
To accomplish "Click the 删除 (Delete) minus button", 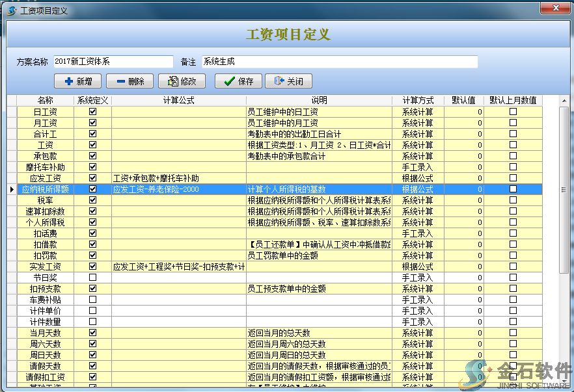I will (130, 81).
